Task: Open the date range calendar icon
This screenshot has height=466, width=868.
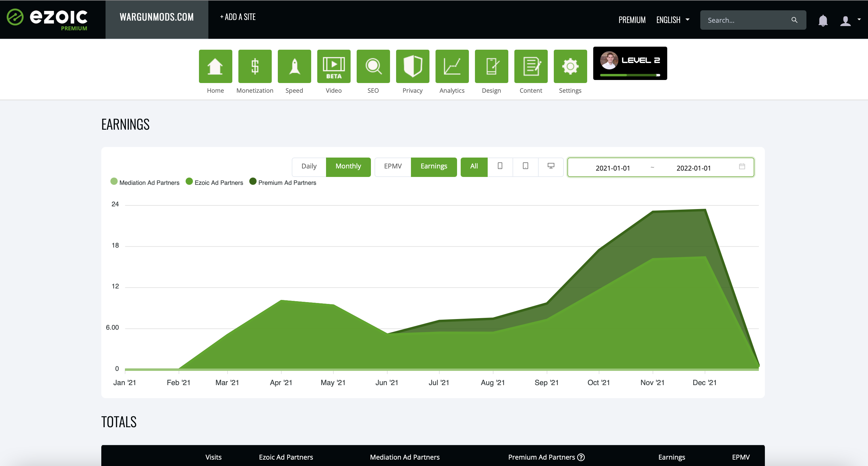Action: pos(742,166)
